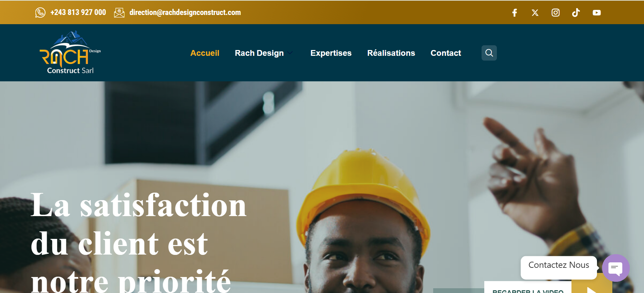This screenshot has width=644, height=293.
Task: Open the TikTok icon link
Action: 576,13
